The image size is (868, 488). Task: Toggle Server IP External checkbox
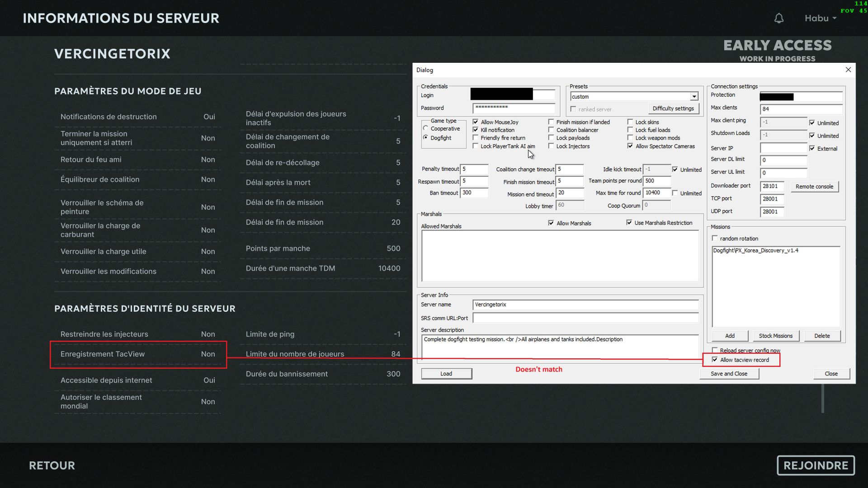[812, 148]
